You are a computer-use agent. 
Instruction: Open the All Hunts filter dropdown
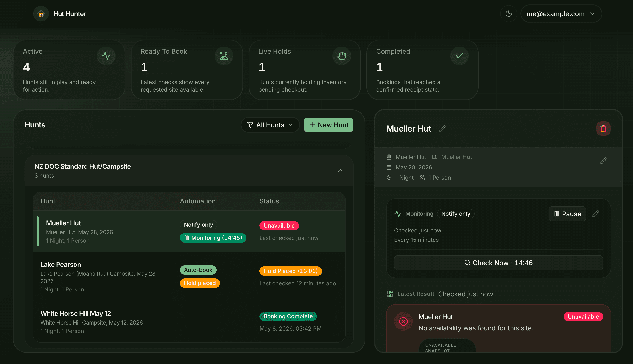[270, 125]
